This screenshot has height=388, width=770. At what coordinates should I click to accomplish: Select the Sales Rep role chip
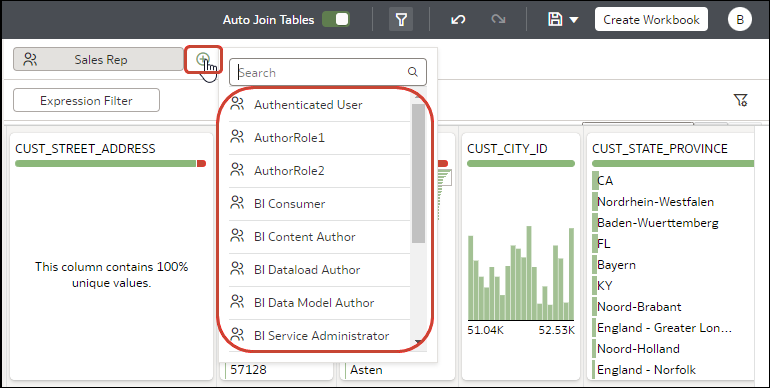[98, 59]
